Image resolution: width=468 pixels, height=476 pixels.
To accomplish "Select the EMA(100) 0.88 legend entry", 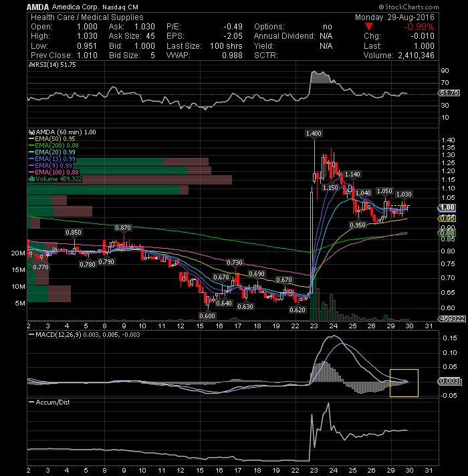I will (x=53, y=172).
